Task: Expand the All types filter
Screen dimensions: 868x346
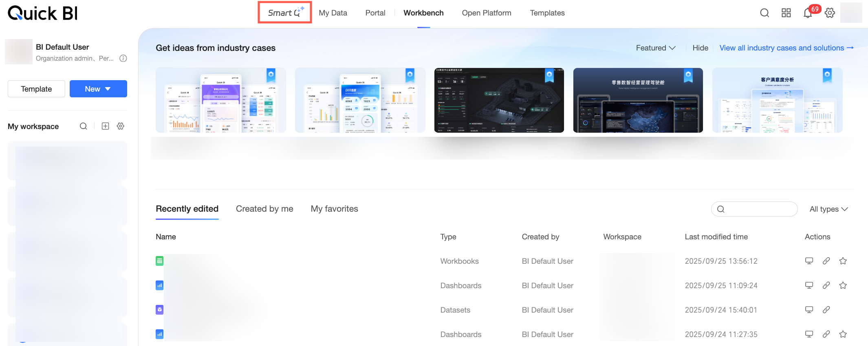Action: tap(828, 209)
